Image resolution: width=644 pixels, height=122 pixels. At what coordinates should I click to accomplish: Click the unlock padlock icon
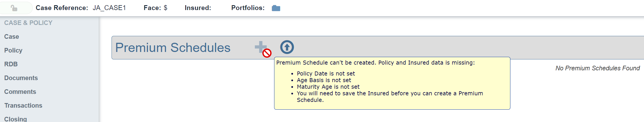click(14, 8)
